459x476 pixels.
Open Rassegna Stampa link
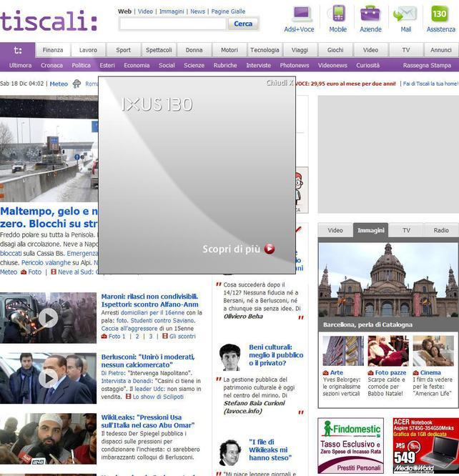pyautogui.click(x=427, y=65)
